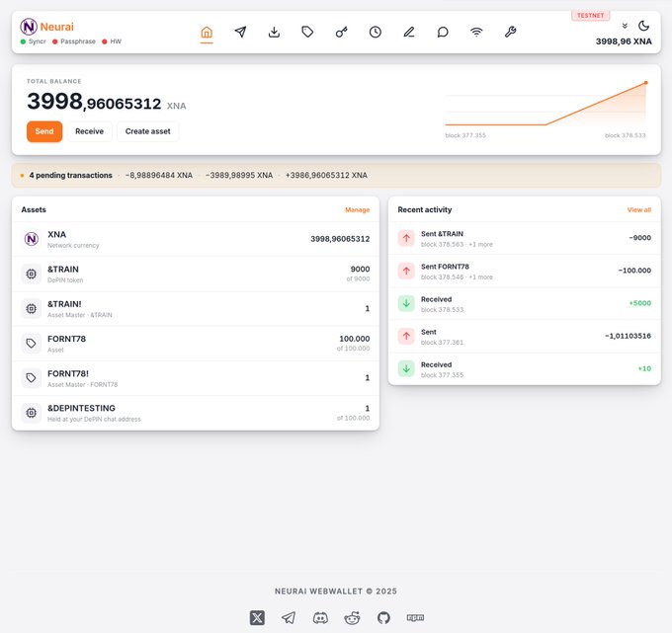Click header balance 3998,96 XNA
The width and height of the screenshot is (672, 633).
[x=624, y=41]
